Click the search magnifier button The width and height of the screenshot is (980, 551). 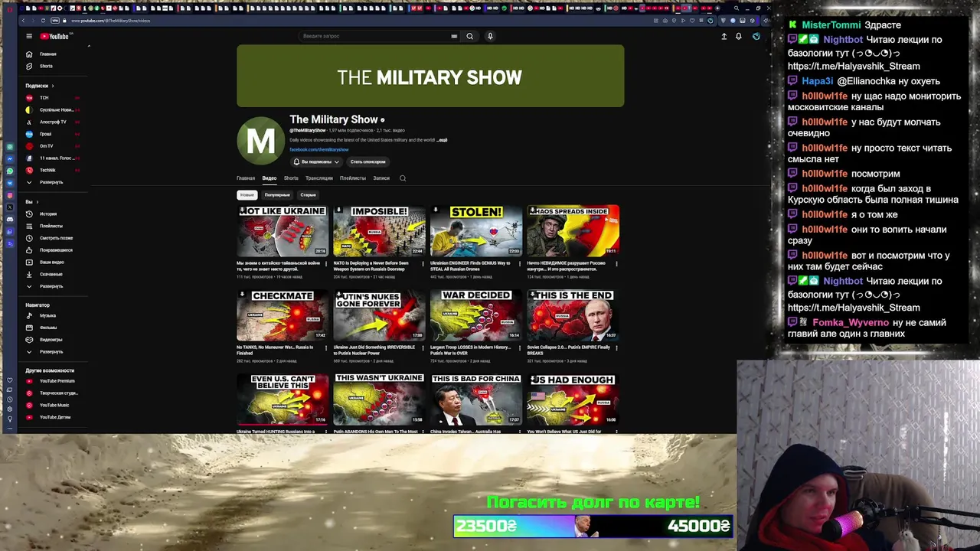pyautogui.click(x=470, y=36)
